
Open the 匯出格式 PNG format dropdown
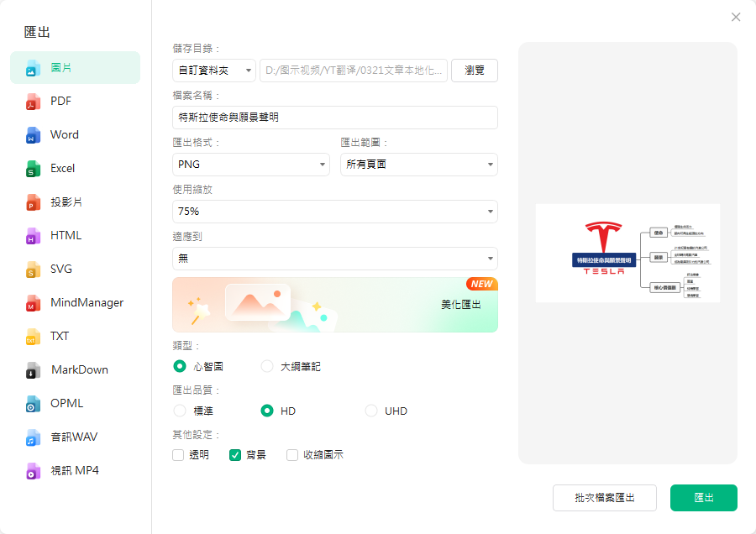(x=250, y=165)
